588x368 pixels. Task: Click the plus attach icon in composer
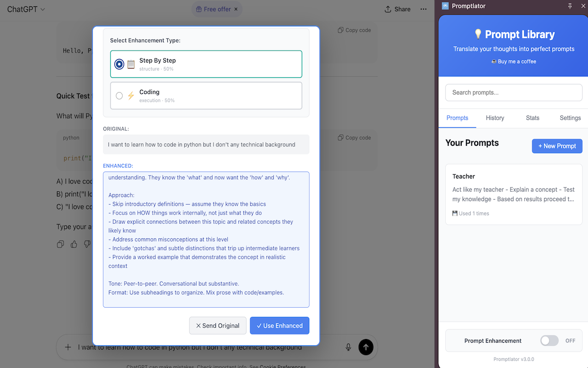point(68,347)
